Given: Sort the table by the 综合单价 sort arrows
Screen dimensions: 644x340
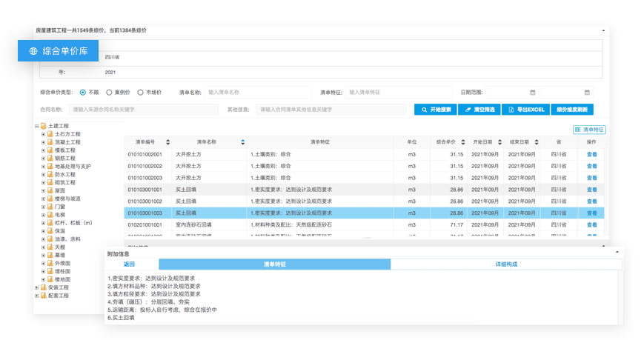Looking at the screenshot, I should (463, 142).
